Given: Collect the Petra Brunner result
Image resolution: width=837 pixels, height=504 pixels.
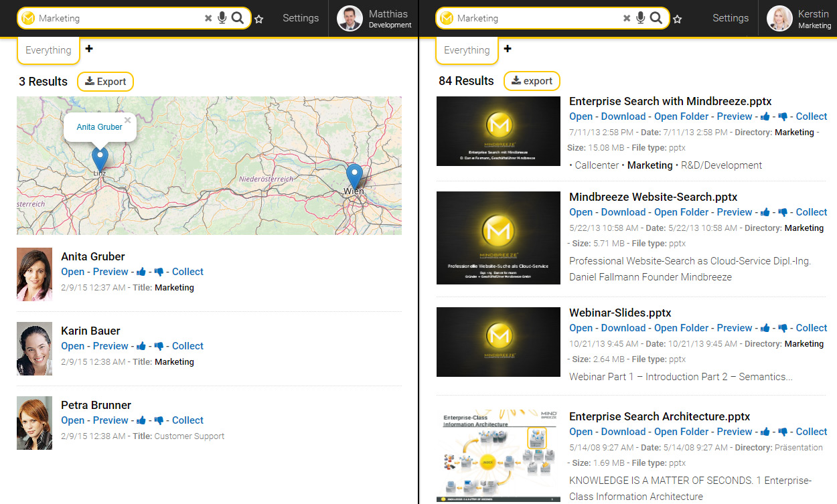Looking at the screenshot, I should click(187, 420).
